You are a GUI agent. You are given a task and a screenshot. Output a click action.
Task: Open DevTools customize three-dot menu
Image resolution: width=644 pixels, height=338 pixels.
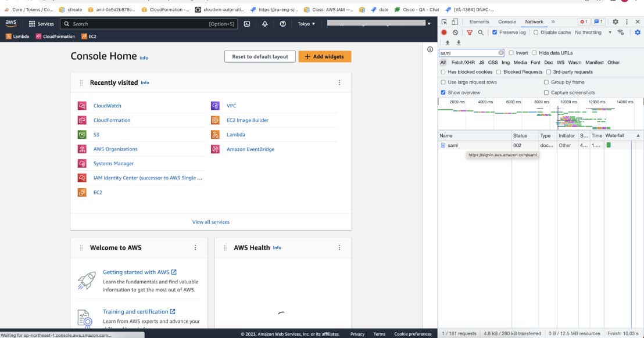click(x=627, y=21)
